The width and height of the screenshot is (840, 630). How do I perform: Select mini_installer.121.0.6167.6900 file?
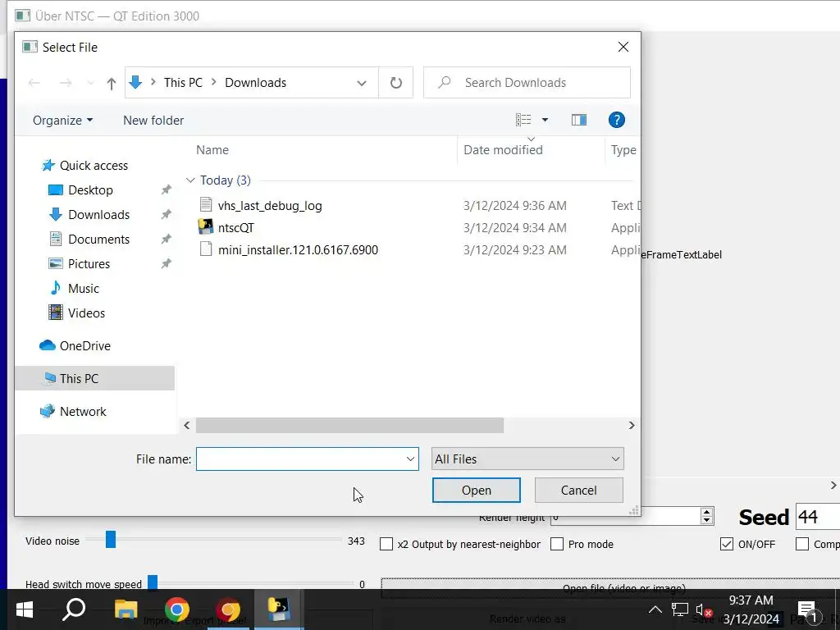298,249
